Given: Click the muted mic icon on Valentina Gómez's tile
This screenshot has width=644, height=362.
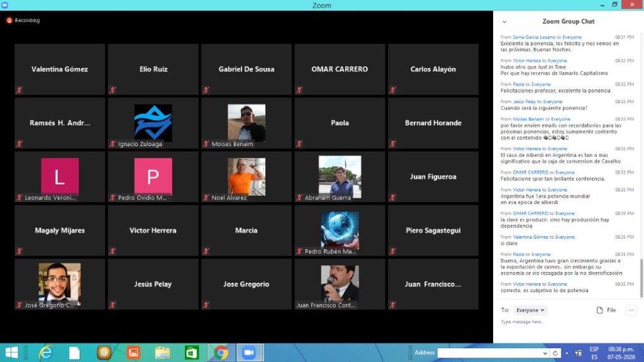Looking at the screenshot, I should 19,90.
